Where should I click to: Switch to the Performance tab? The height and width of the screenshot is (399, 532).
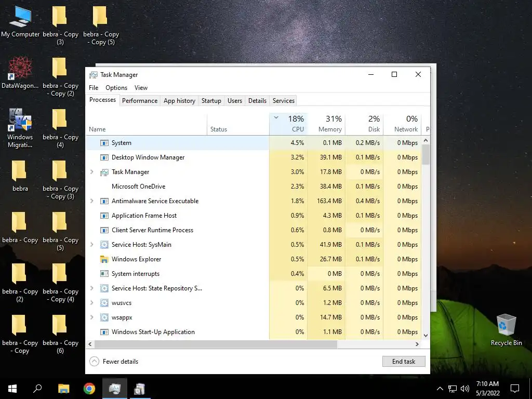point(140,101)
